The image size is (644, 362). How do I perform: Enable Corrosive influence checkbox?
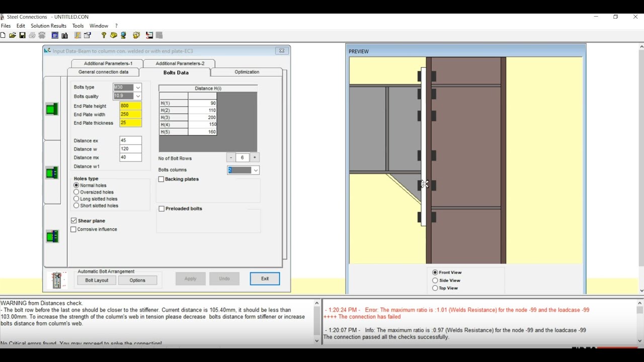coord(74,229)
